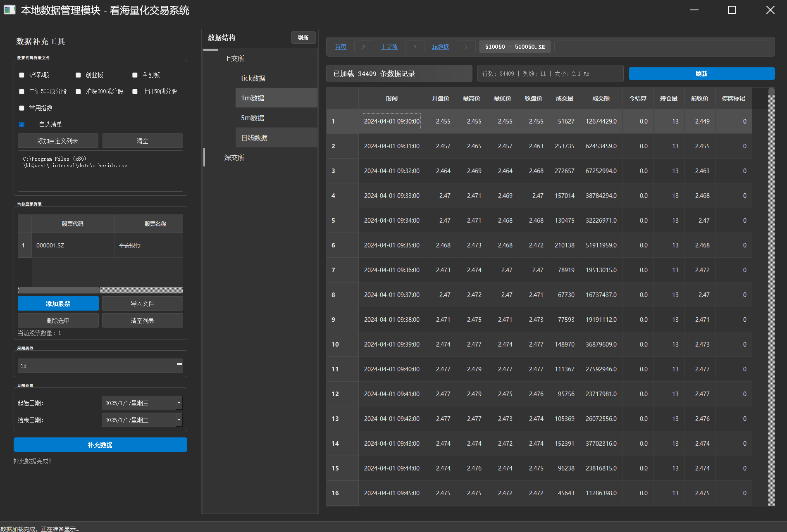The image size is (787, 532).
Task: Click the 最低价 column header
Action: [x=503, y=98]
